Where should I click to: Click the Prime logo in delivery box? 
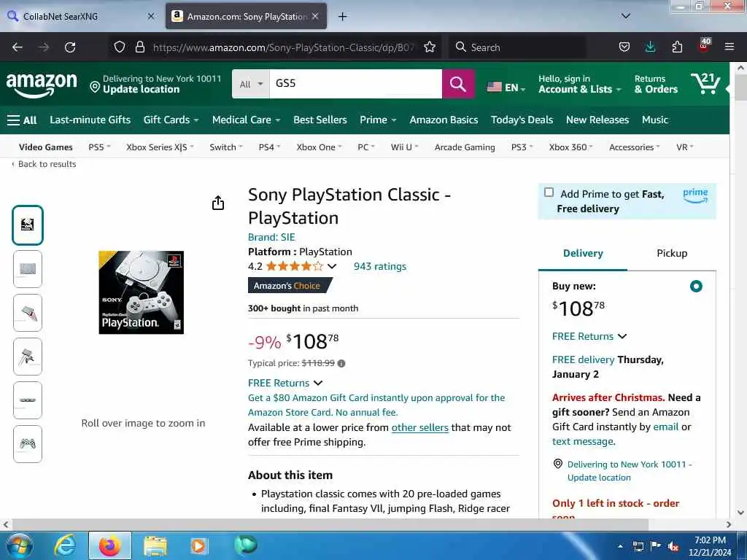pyautogui.click(x=695, y=195)
